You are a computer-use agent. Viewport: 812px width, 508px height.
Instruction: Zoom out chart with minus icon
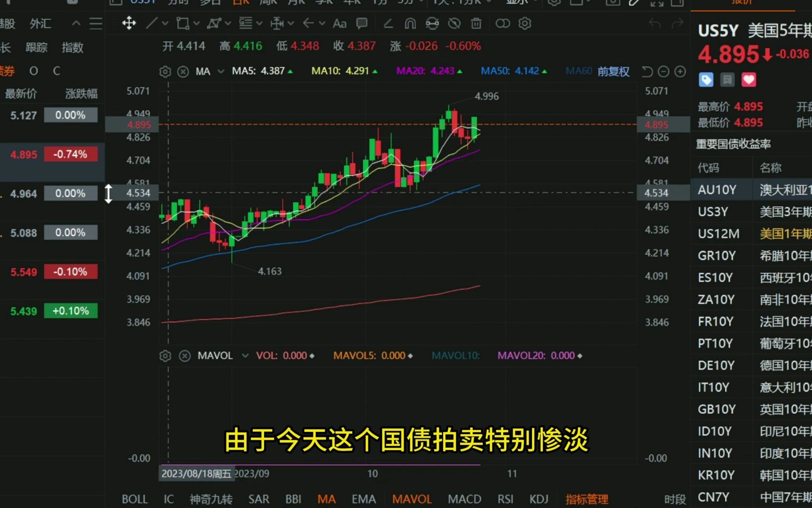pos(664,71)
